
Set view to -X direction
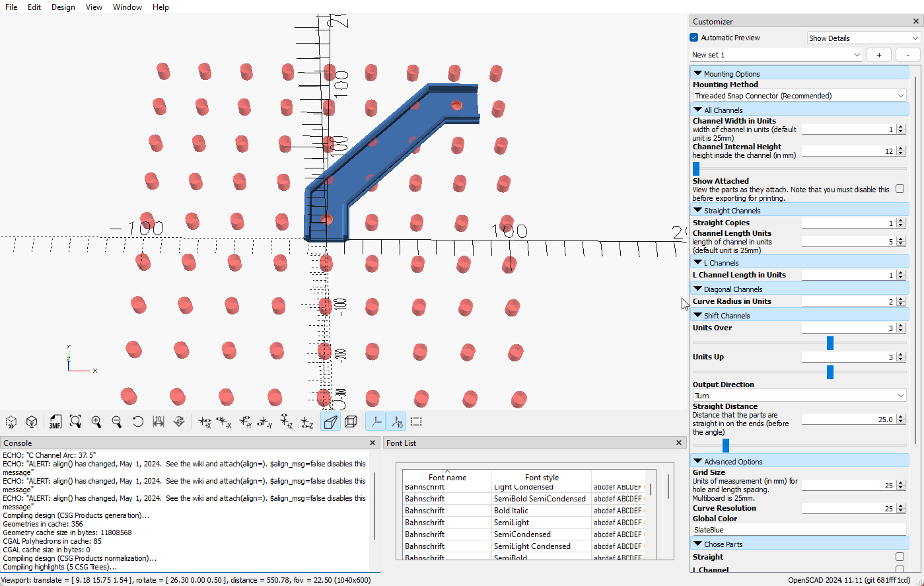[225, 421]
